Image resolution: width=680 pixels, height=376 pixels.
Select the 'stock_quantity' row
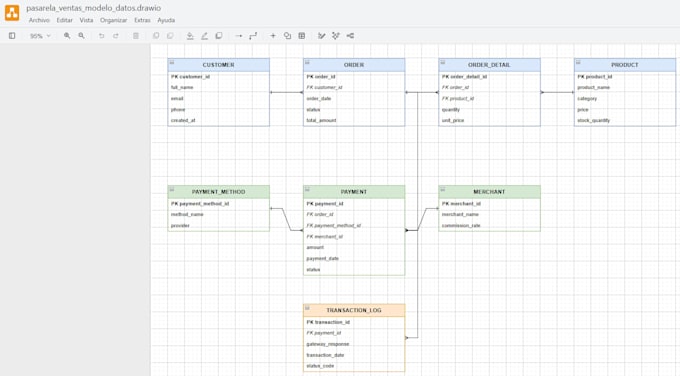coord(625,121)
